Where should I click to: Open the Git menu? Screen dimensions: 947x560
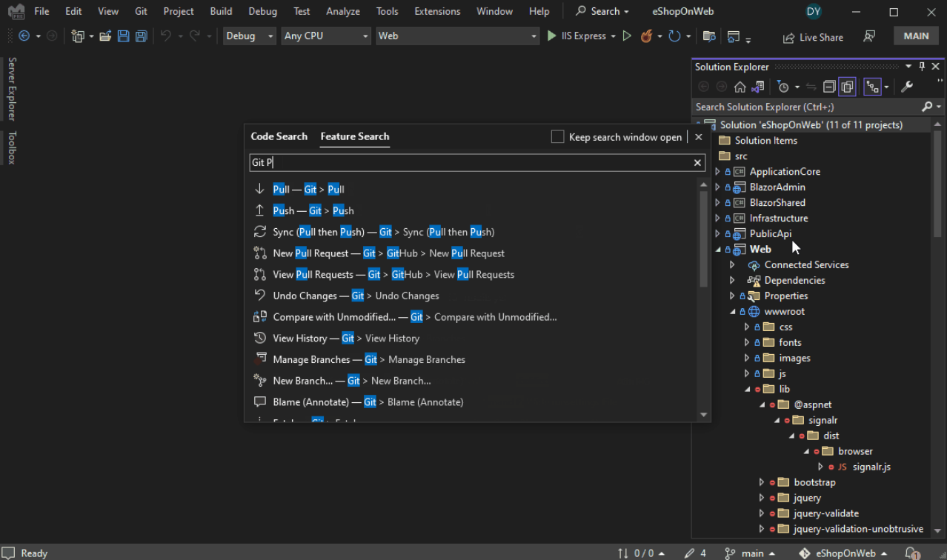coord(141,11)
